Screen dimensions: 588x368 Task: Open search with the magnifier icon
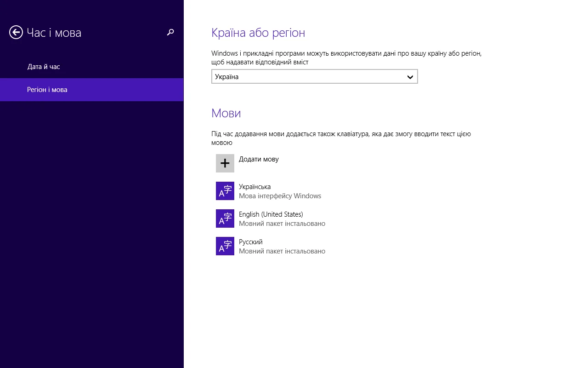click(x=170, y=32)
